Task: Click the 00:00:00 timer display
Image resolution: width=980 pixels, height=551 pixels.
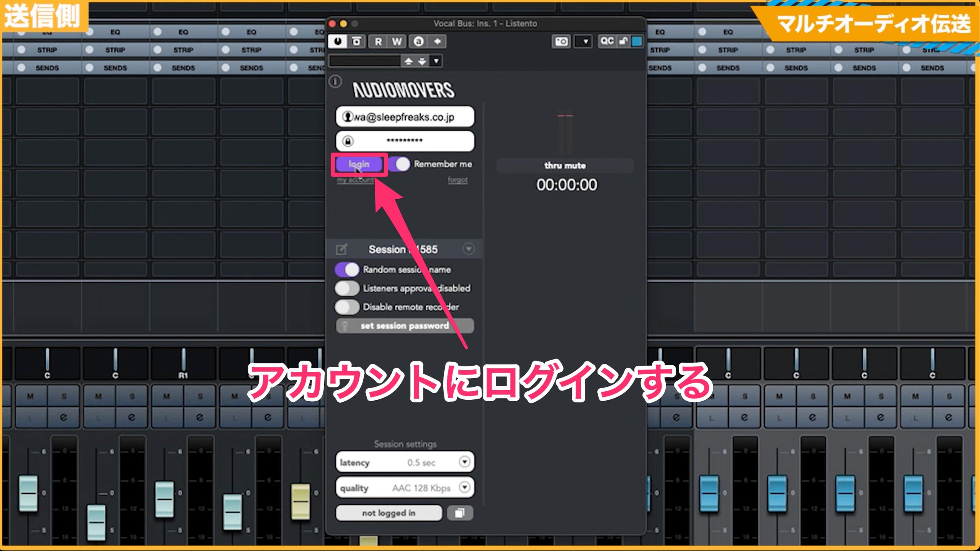Action: coord(567,185)
